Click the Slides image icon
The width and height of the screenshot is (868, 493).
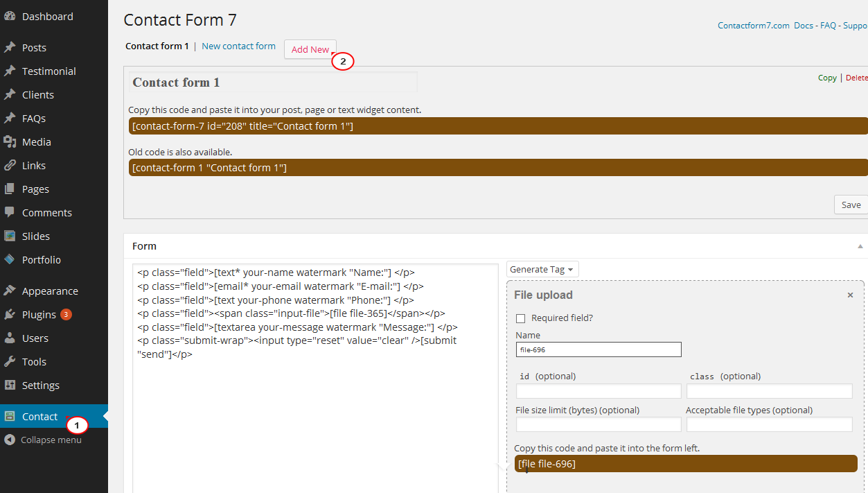pyautogui.click(x=10, y=236)
